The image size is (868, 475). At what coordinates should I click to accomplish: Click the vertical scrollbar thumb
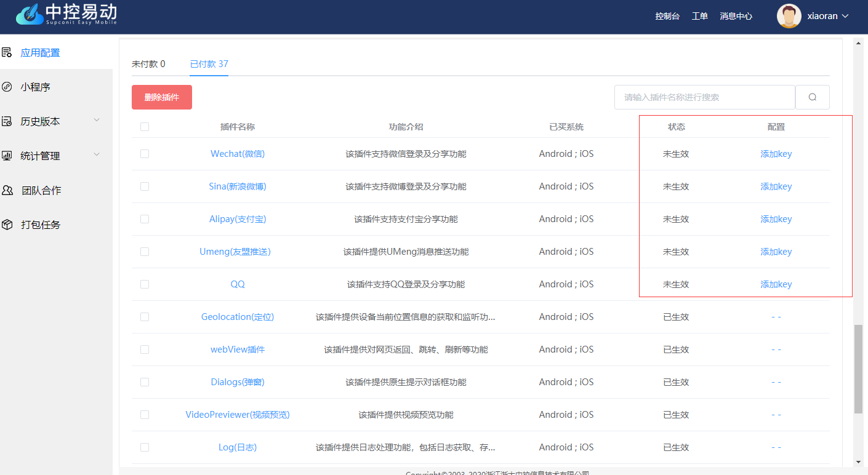pos(859,369)
